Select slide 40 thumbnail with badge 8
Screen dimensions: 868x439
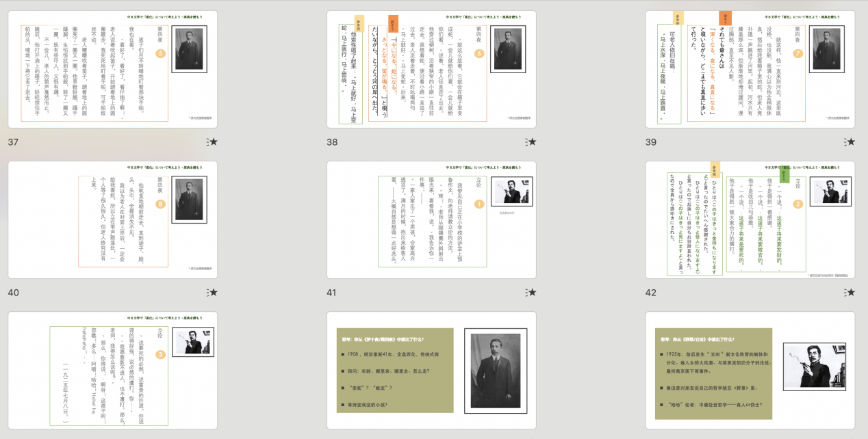coord(113,219)
